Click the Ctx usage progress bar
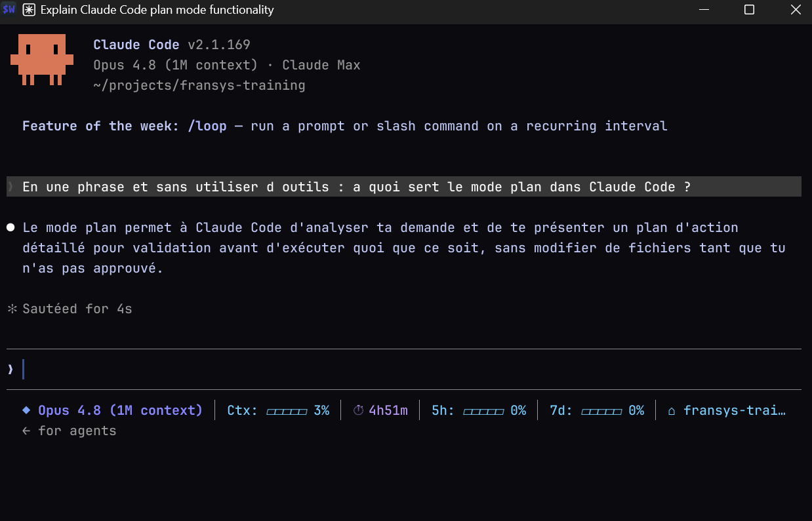This screenshot has width=812, height=521. (287, 411)
